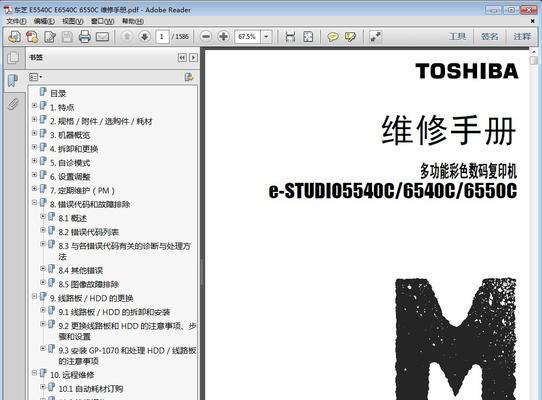Open zoom percentage dropdown arrow
The height and width of the screenshot is (400, 542).
(x=266, y=36)
